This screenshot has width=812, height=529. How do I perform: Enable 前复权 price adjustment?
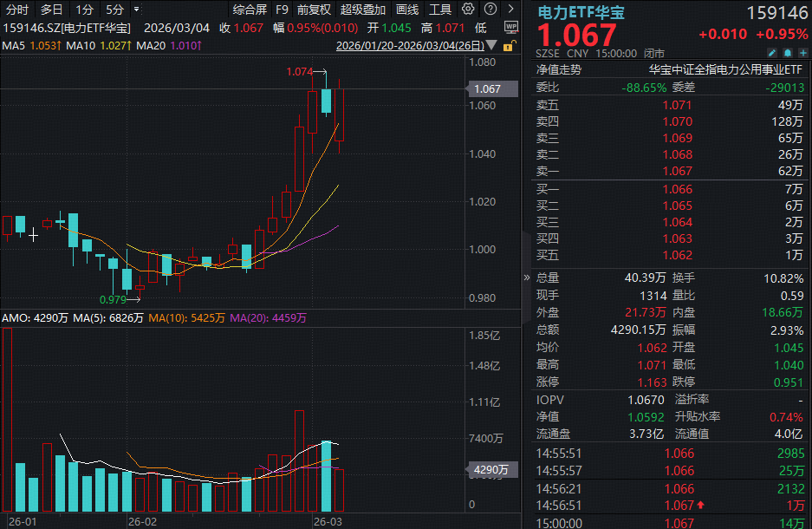point(313,10)
